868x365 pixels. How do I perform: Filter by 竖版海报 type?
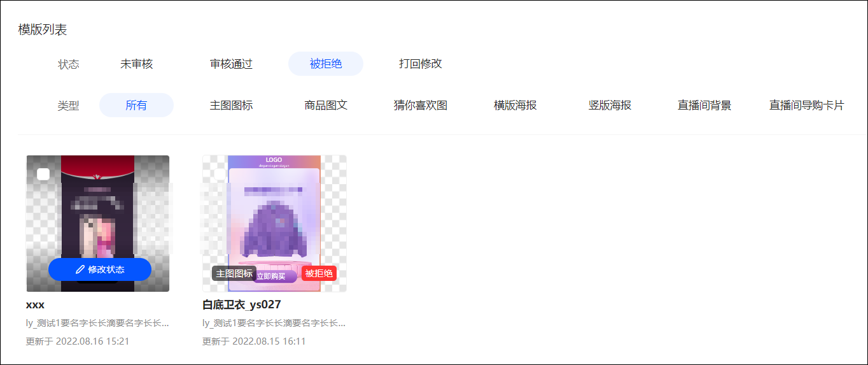coord(610,105)
